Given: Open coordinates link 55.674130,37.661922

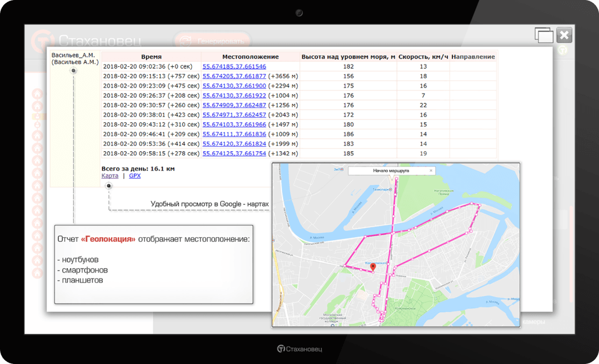Looking at the screenshot, I should click(x=234, y=95).
